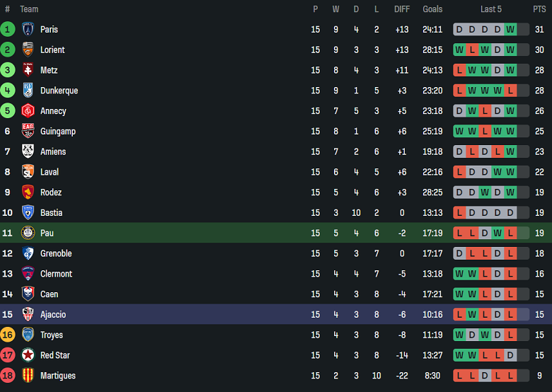552x392 pixels.
Task: Click the Last 5 column header
Action: [x=491, y=9]
